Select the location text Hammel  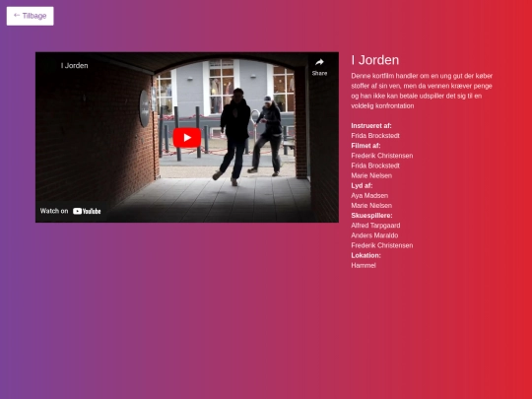pyautogui.click(x=364, y=266)
